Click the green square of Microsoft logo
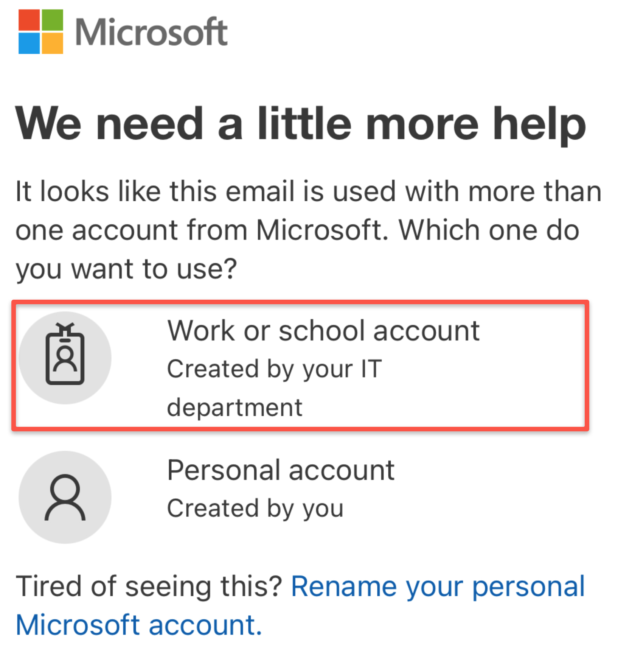 point(52,20)
